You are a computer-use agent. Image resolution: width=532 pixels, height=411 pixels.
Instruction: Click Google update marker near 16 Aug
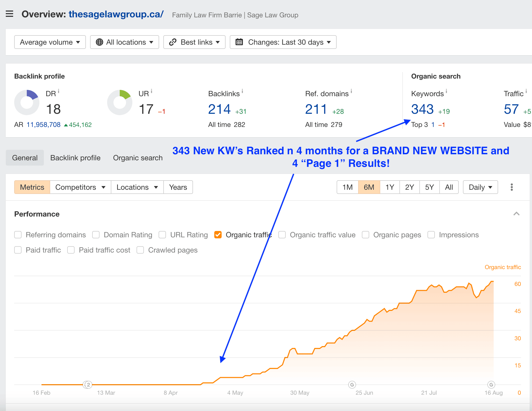click(x=491, y=385)
